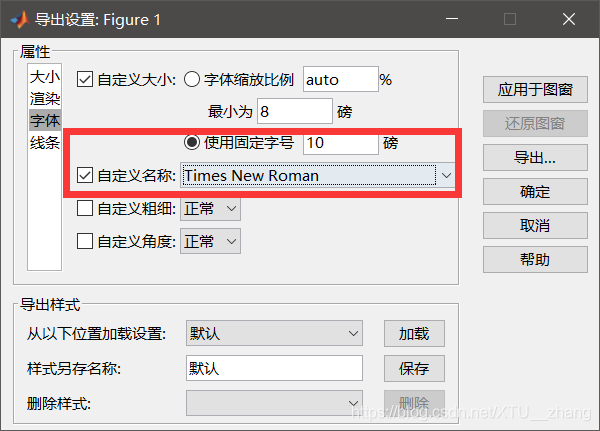Screen dimensions: 600x431
Task: Minimize the 导出设置 dialog window
Action: pos(452,19)
